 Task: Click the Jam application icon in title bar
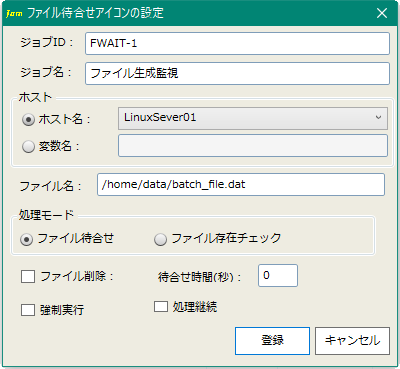click(14, 14)
